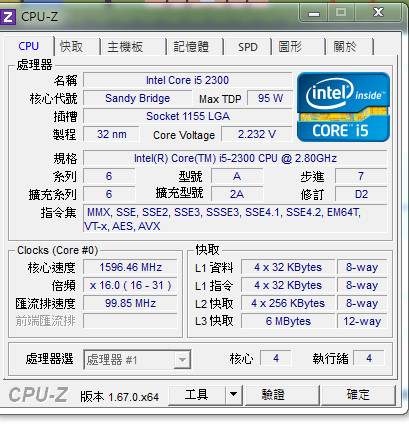The width and height of the screenshot is (409, 430).
Task: Click the CPU-Z purple Z title icon
Action: click(7, 16)
